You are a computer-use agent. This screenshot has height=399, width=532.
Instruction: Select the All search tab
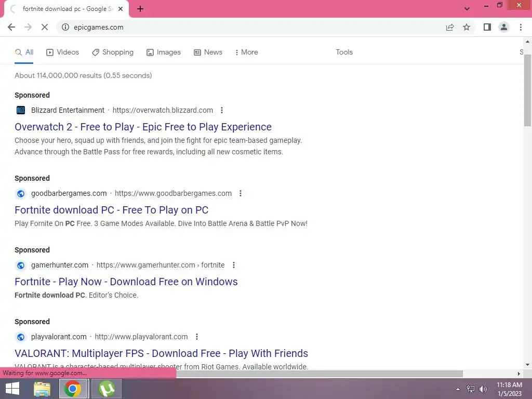tap(24, 52)
